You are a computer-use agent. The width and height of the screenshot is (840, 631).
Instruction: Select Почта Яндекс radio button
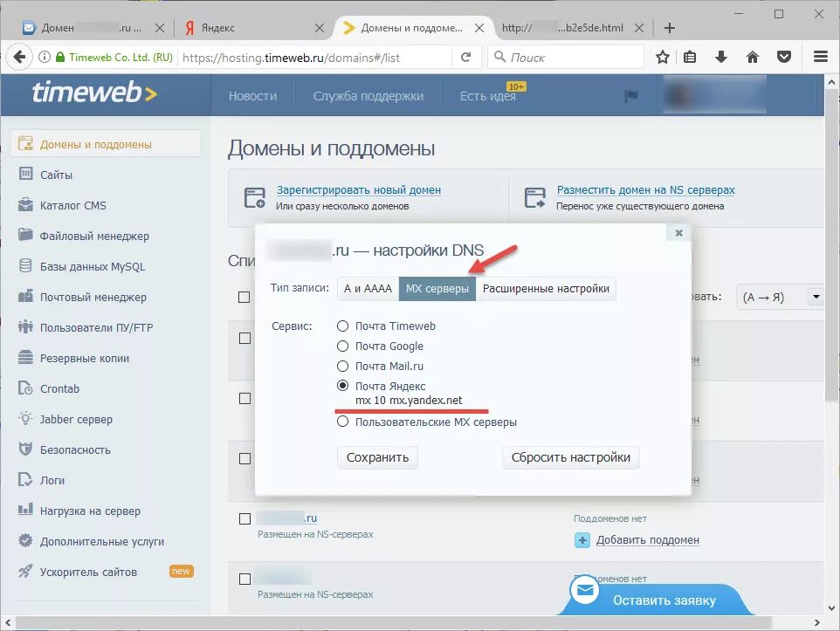(x=342, y=386)
